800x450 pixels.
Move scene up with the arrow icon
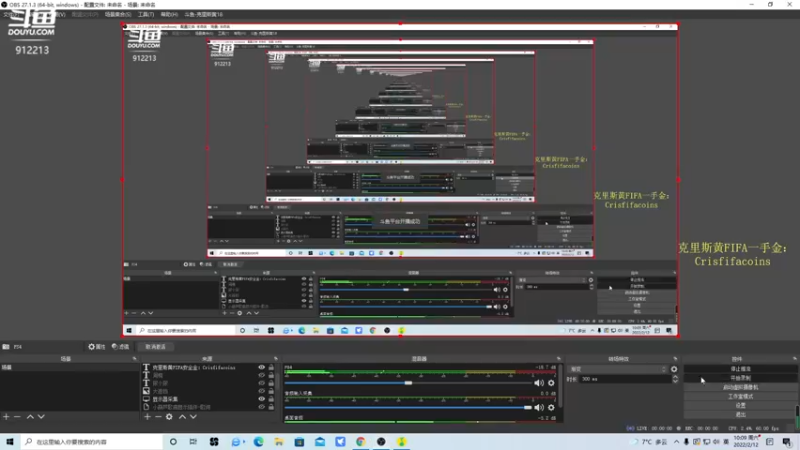(30, 417)
